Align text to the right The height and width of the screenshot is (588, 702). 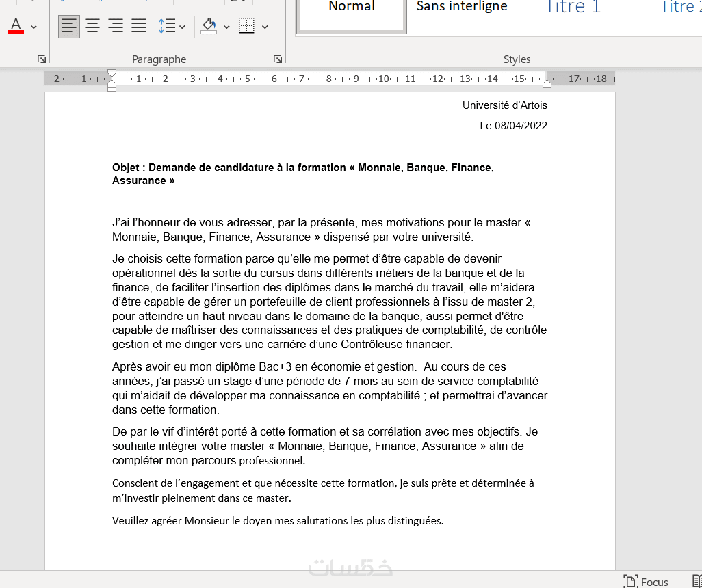(116, 26)
